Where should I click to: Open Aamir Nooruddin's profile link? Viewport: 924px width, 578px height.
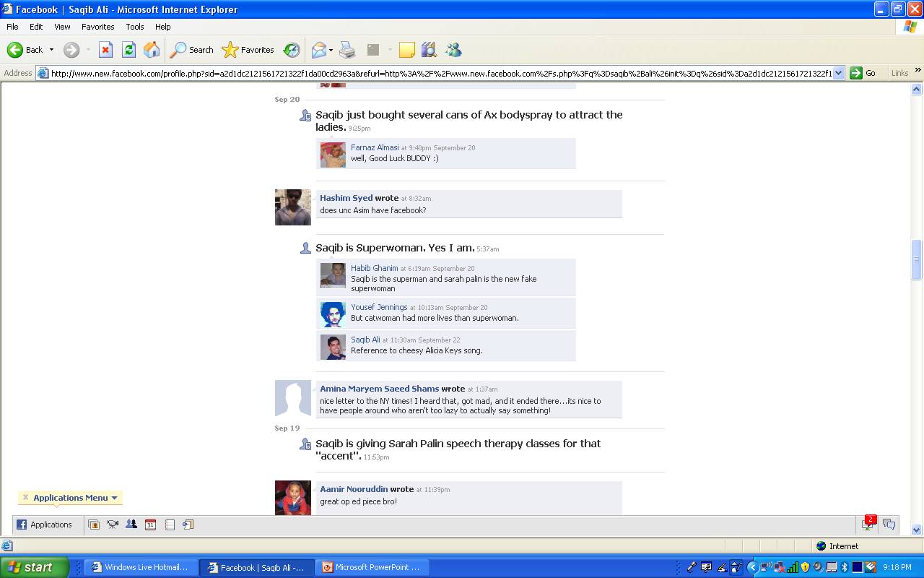click(354, 489)
